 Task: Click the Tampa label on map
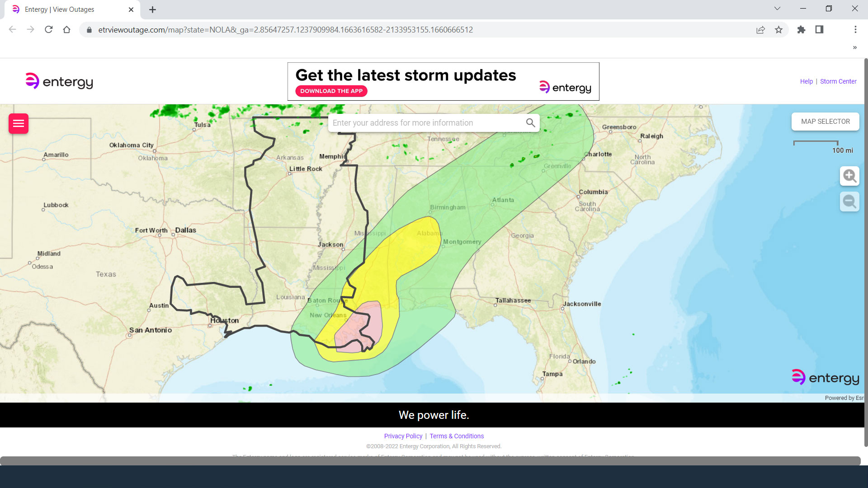click(x=552, y=374)
